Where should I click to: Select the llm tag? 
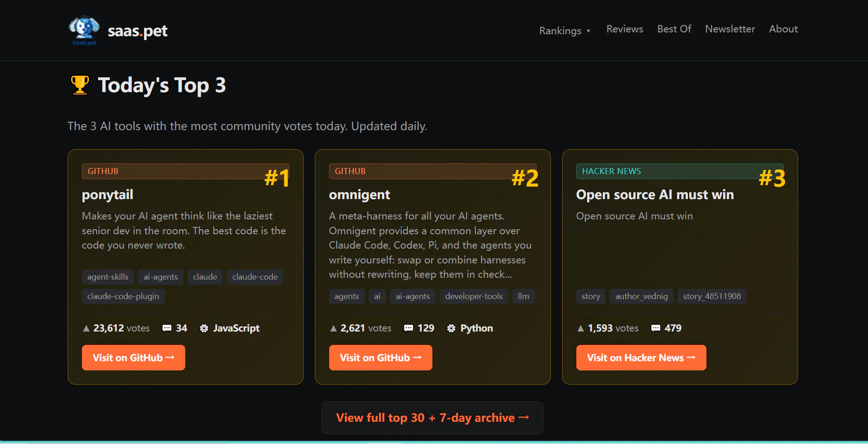pyautogui.click(x=524, y=296)
